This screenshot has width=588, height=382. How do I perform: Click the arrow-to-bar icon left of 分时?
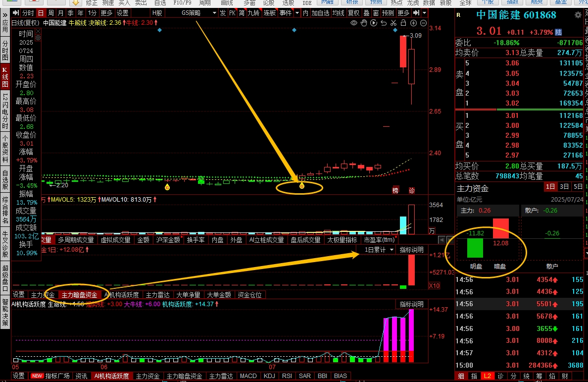click(x=16, y=13)
